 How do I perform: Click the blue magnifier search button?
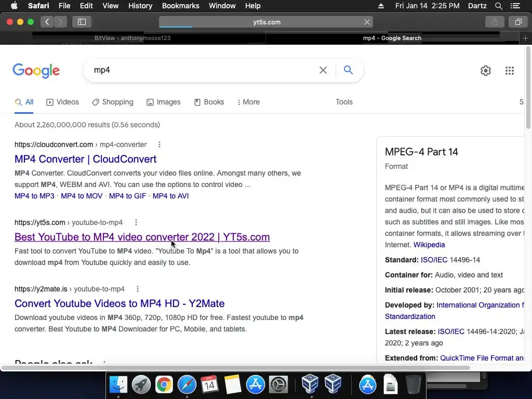(348, 70)
